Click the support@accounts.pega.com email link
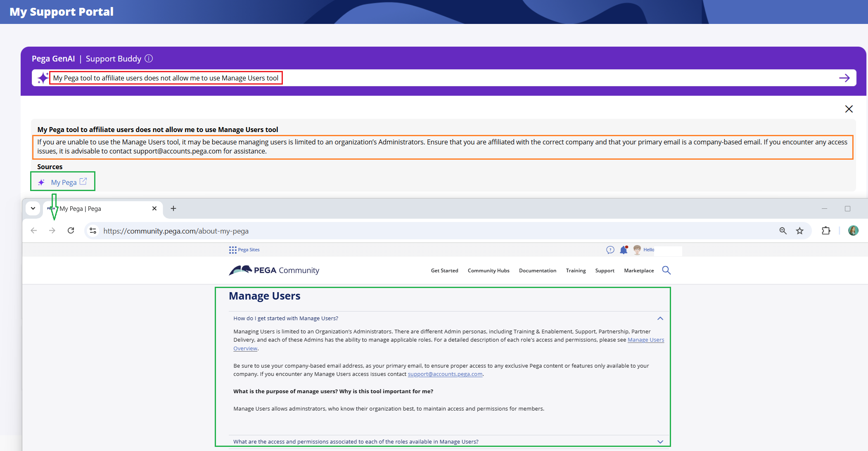 pos(445,374)
